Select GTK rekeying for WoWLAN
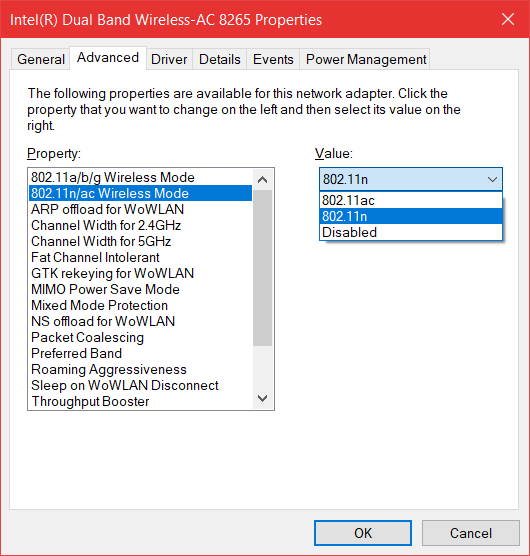 [140, 273]
